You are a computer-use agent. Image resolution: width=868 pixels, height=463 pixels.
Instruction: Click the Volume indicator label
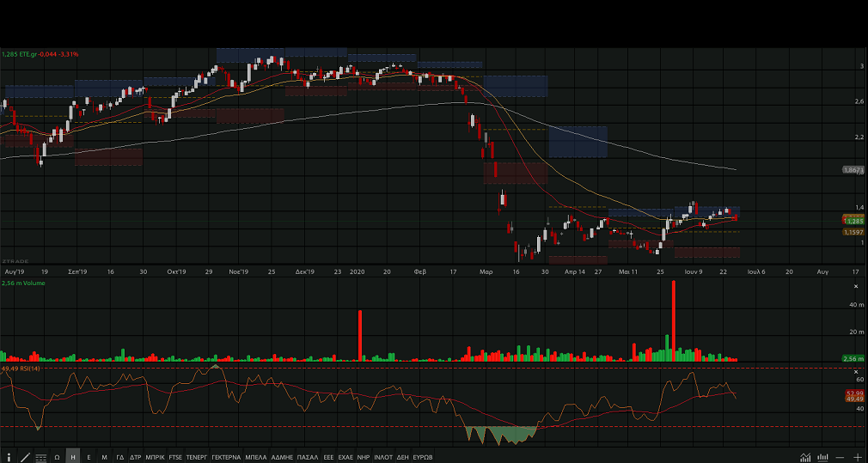tap(23, 283)
